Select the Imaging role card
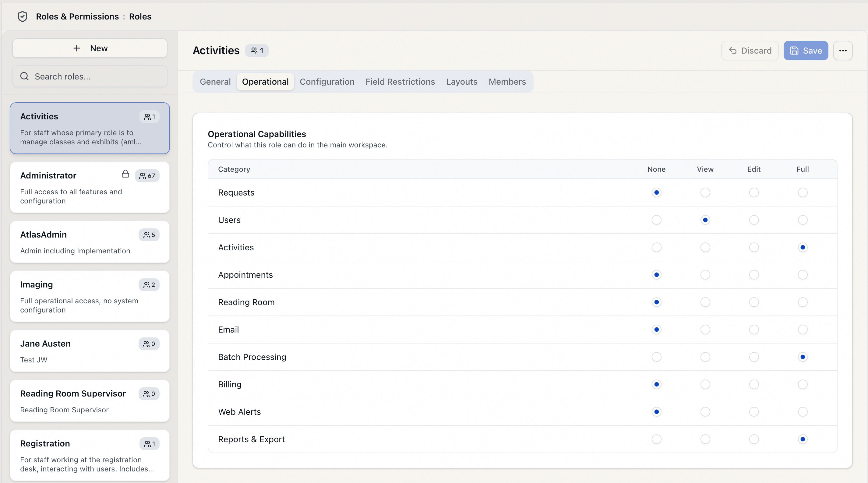The width and height of the screenshot is (868, 483). coord(90,297)
